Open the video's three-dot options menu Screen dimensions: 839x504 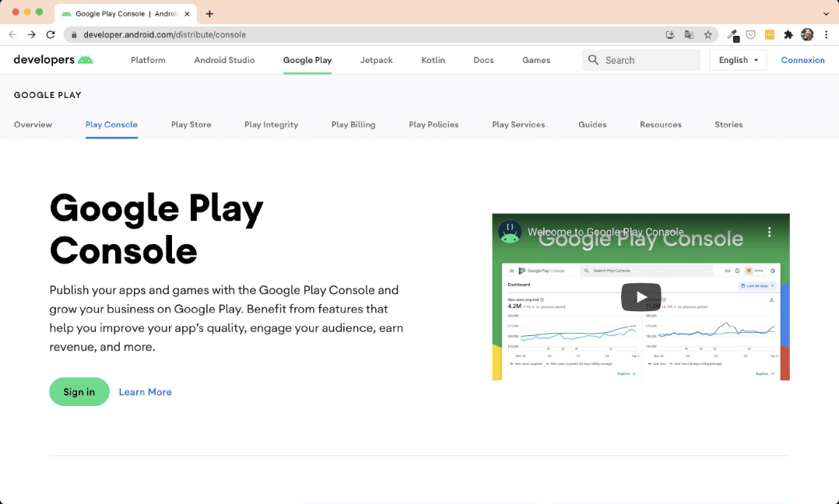pos(769,232)
